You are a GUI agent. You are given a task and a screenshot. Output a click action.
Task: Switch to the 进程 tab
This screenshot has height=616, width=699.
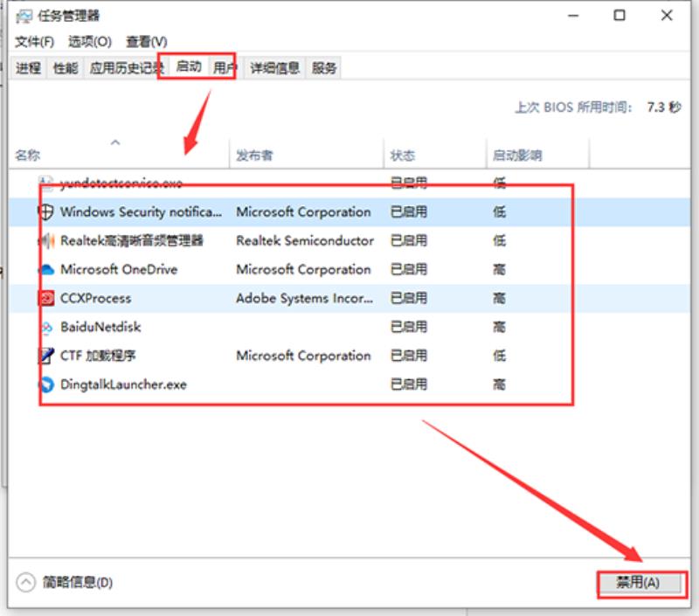click(29, 68)
